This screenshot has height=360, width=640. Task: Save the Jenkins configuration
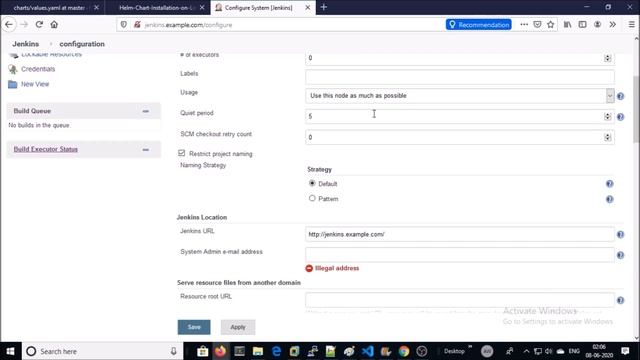point(194,327)
